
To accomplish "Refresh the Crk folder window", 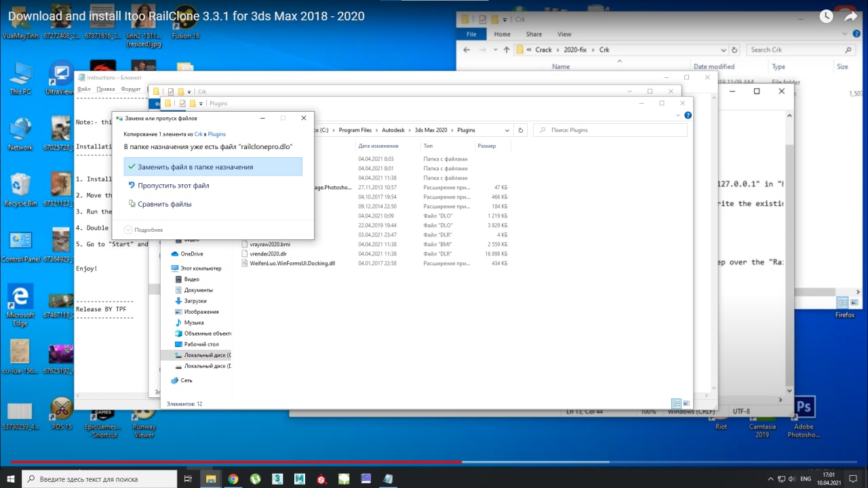I will (x=734, y=49).
